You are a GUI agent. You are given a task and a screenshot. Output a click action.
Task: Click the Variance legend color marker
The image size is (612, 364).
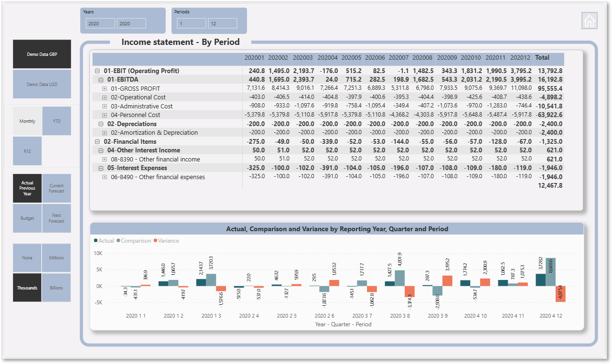(x=156, y=241)
